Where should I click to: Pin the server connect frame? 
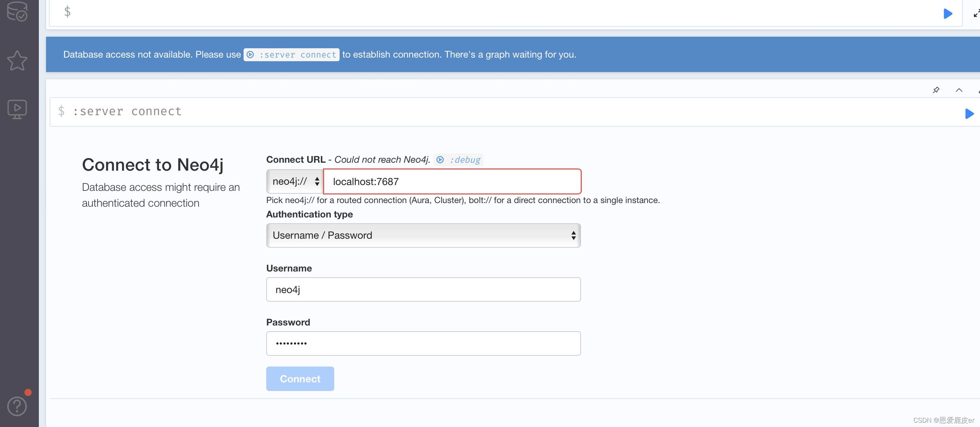click(936, 90)
